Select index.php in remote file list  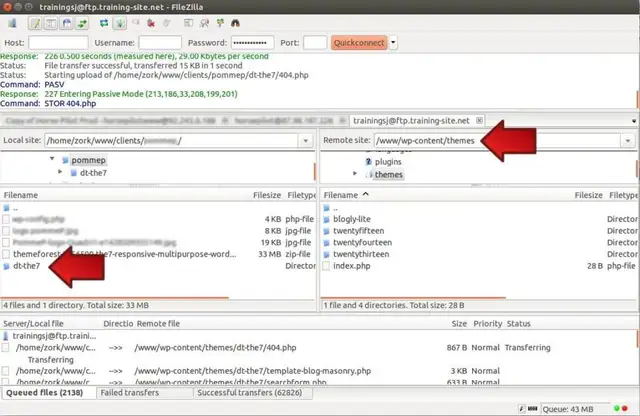point(352,266)
